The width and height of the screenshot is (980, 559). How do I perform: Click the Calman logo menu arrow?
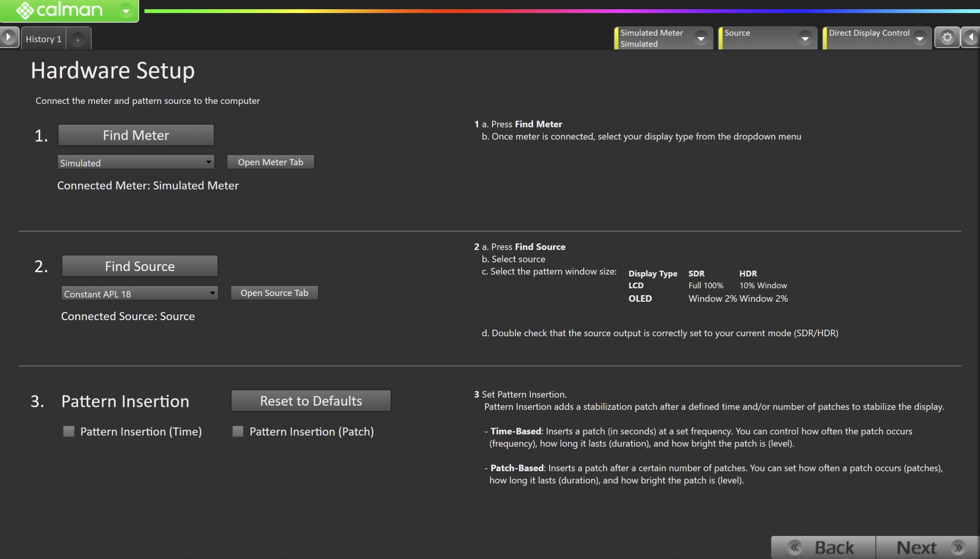pos(126,11)
